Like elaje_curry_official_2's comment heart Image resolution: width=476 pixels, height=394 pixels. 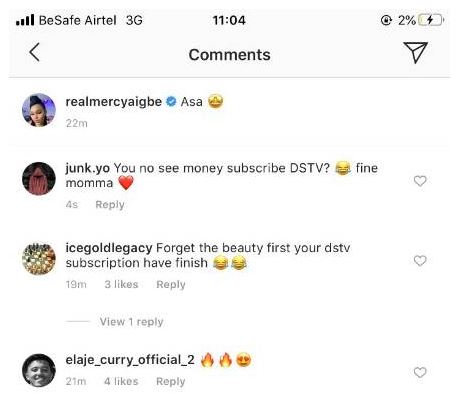coord(420,372)
